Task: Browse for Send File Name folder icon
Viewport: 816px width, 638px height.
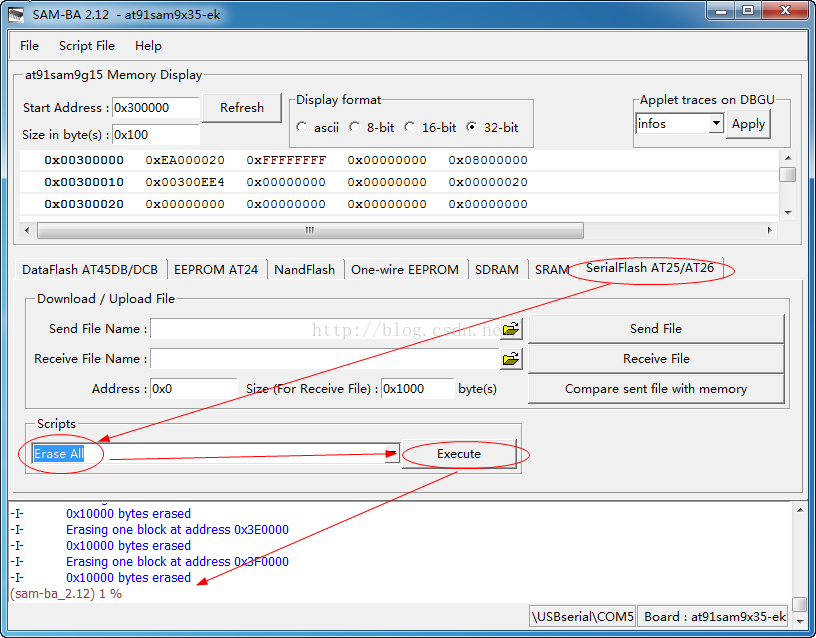Action: coord(511,329)
